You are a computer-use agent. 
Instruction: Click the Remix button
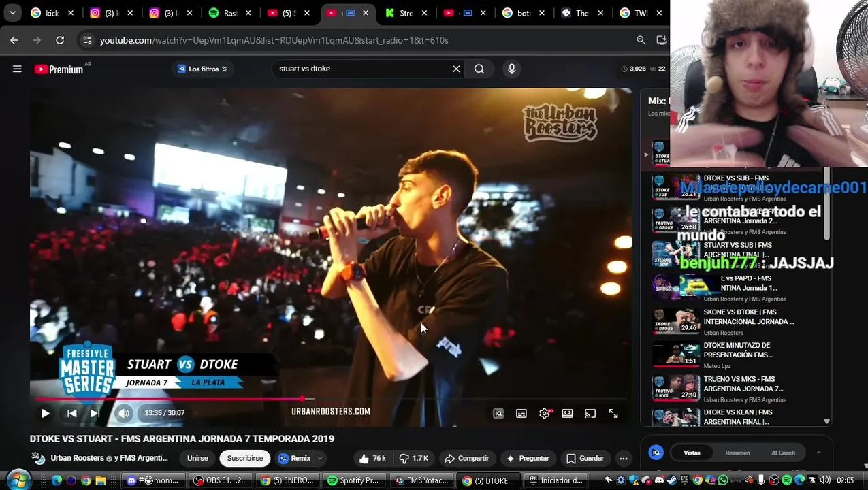point(295,459)
